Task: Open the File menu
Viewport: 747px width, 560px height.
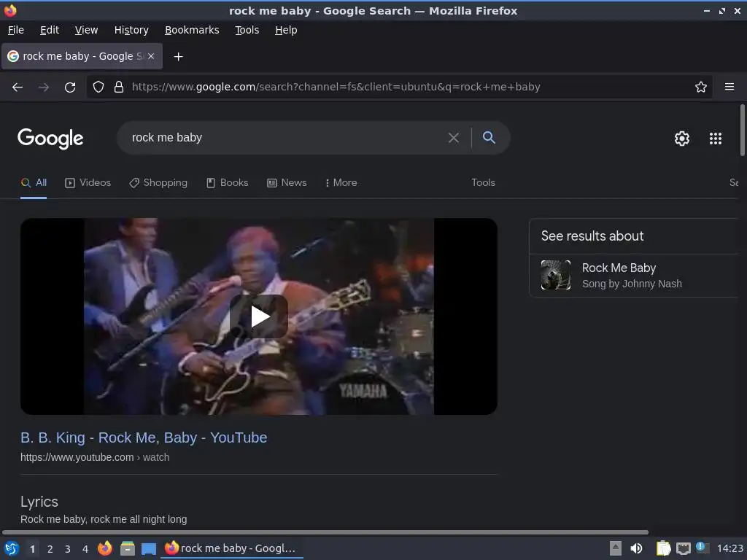Action: tap(16, 30)
